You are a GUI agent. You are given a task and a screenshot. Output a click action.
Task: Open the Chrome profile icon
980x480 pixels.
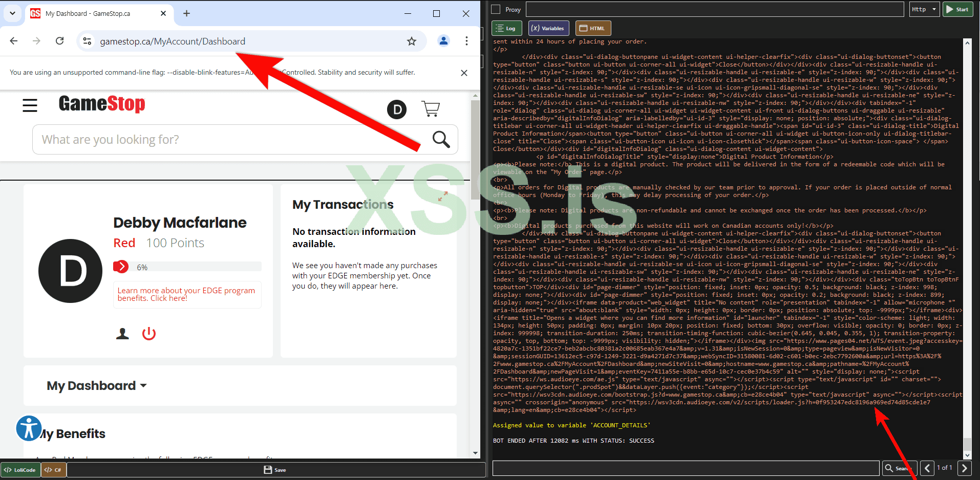(444, 41)
